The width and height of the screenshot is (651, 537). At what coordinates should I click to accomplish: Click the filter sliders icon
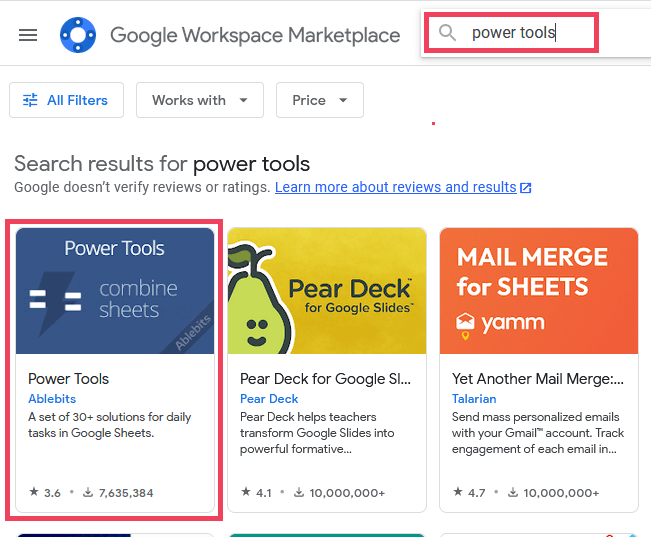point(30,100)
